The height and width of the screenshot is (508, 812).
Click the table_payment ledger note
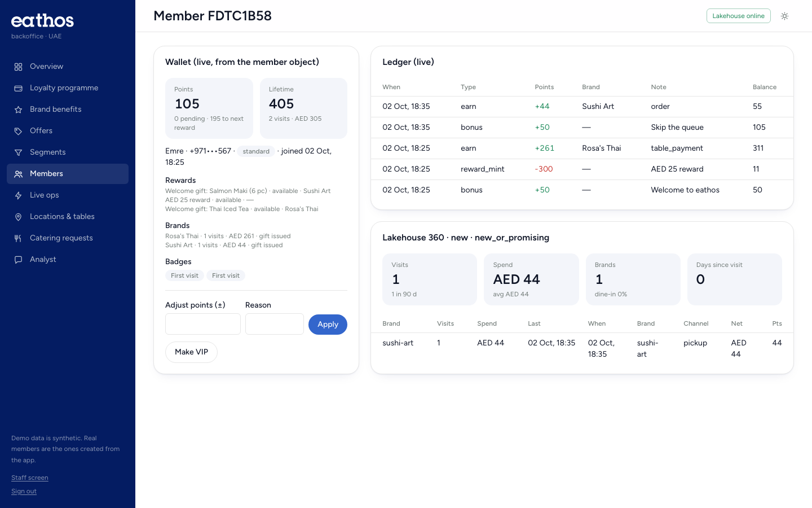(677, 148)
